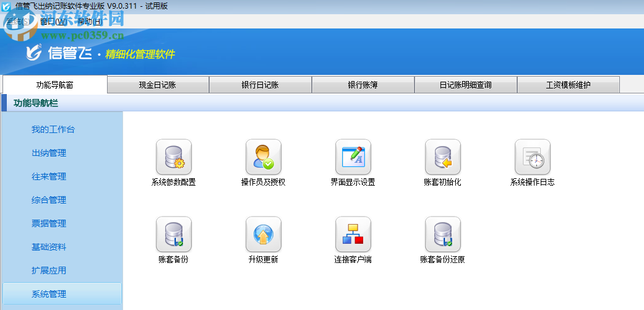Select 基础资料 in navigation bar
Screen dimensions: 644x310
[x=49, y=247]
